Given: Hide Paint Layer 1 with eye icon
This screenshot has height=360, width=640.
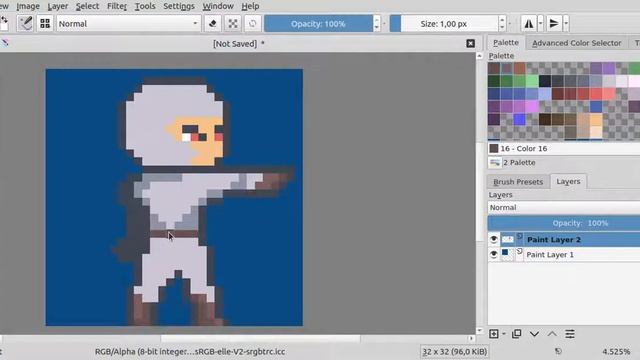Looking at the screenshot, I should (493, 254).
